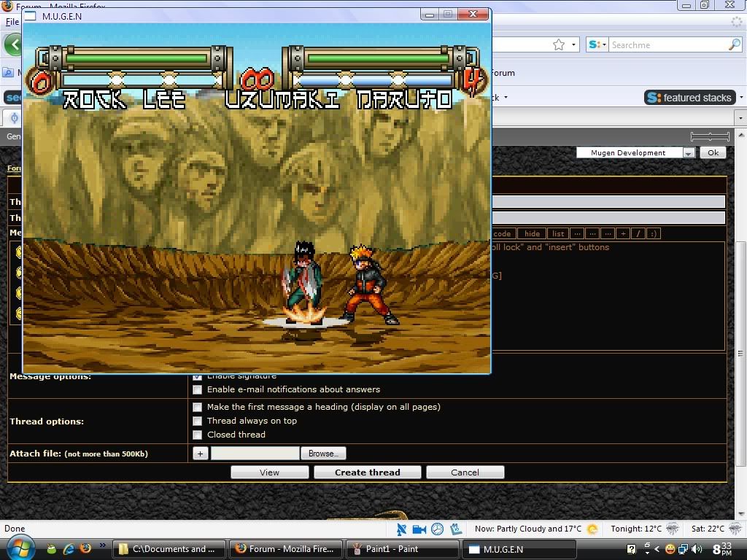The height and width of the screenshot is (560, 747).
Task: Click the Cancel button in the forum form
Action: point(465,472)
